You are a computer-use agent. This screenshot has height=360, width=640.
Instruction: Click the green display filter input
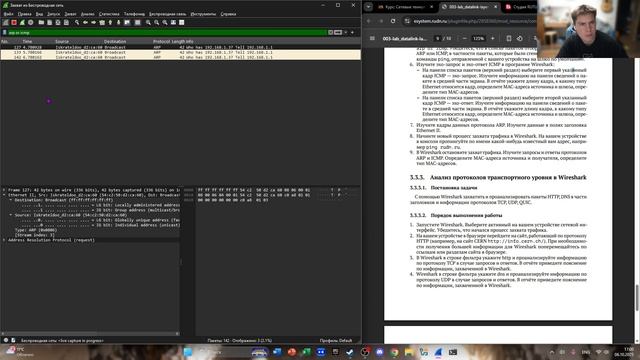(x=167, y=32)
